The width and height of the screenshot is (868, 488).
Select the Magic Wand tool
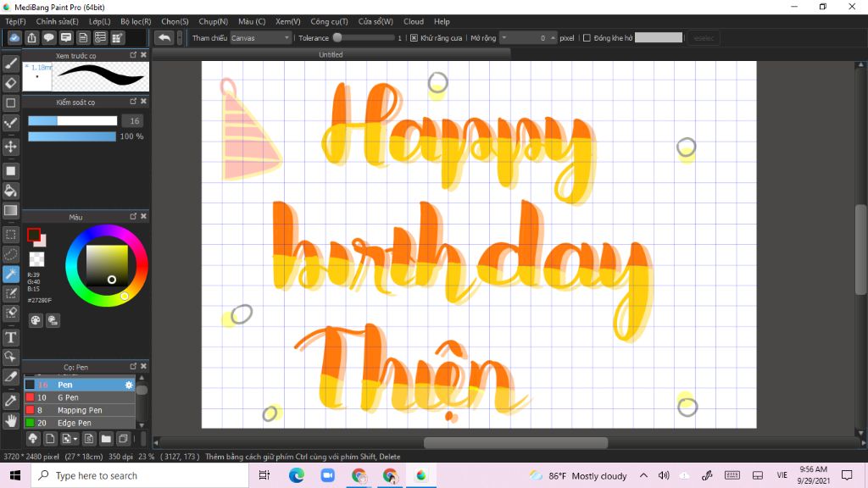[10, 274]
